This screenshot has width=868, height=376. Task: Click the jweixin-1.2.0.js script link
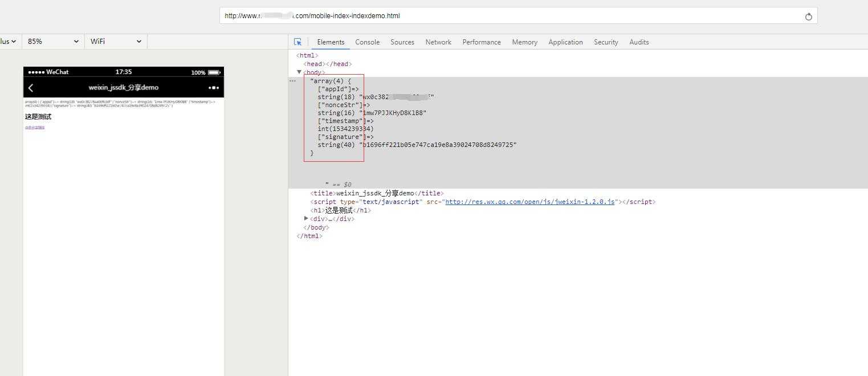tap(530, 202)
